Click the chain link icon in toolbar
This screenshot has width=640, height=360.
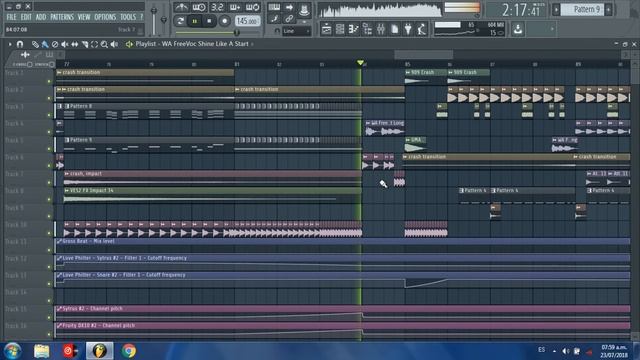point(289,19)
